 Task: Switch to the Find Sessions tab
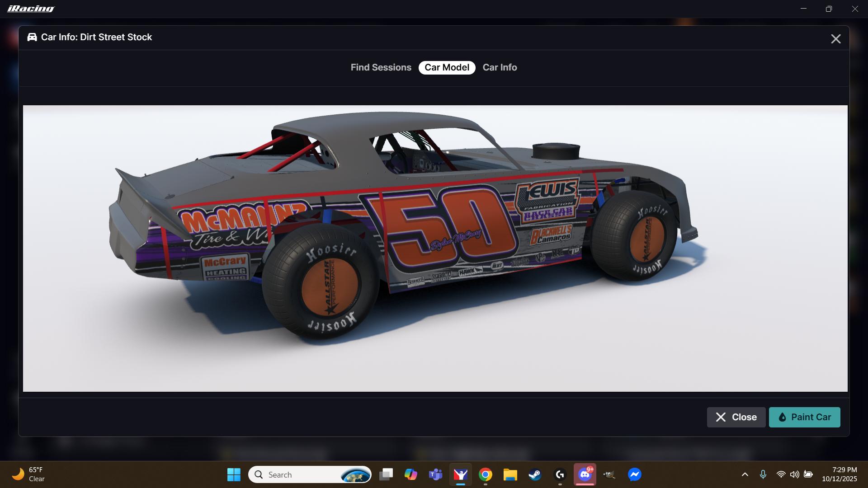(x=381, y=67)
